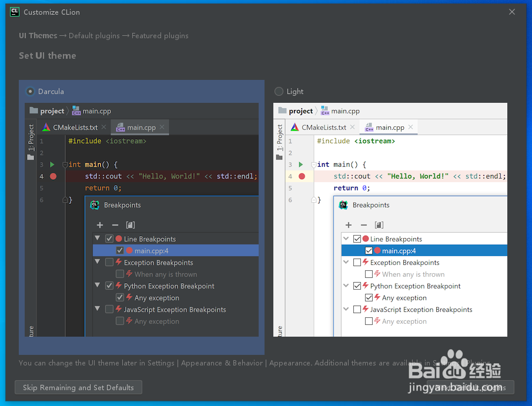Open main.cpp tab in Darcula preview
Viewport: 532px width, 406px height.
pos(140,127)
